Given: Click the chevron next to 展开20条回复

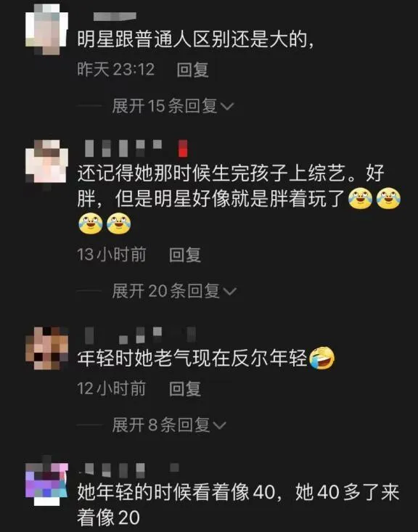Looking at the screenshot, I should pos(230,292).
